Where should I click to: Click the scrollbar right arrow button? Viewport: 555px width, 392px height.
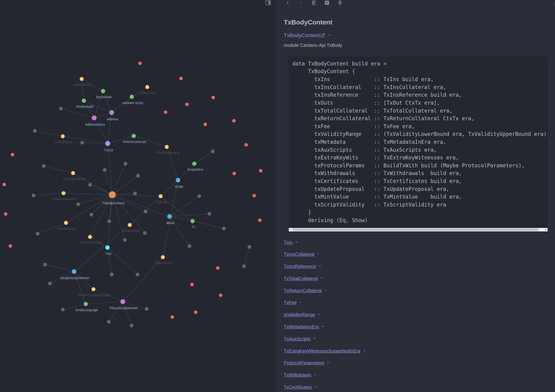pyautogui.click(x=546, y=230)
